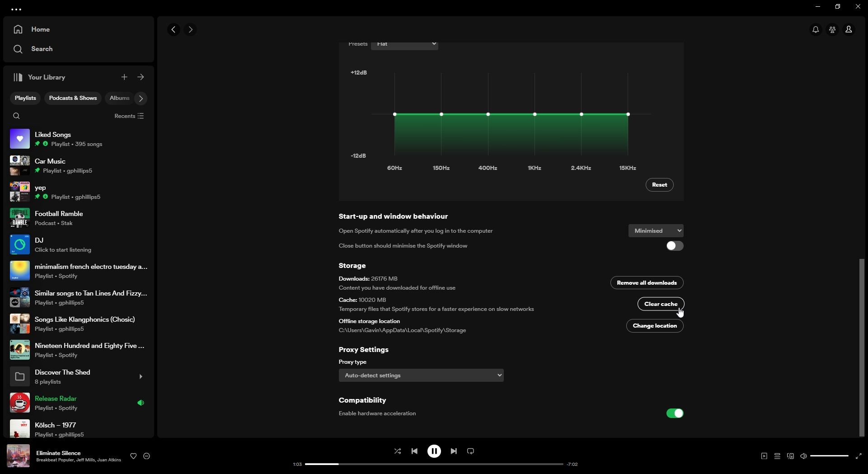868x474 pixels.
Task: Pause the currently playing track
Action: (434, 451)
